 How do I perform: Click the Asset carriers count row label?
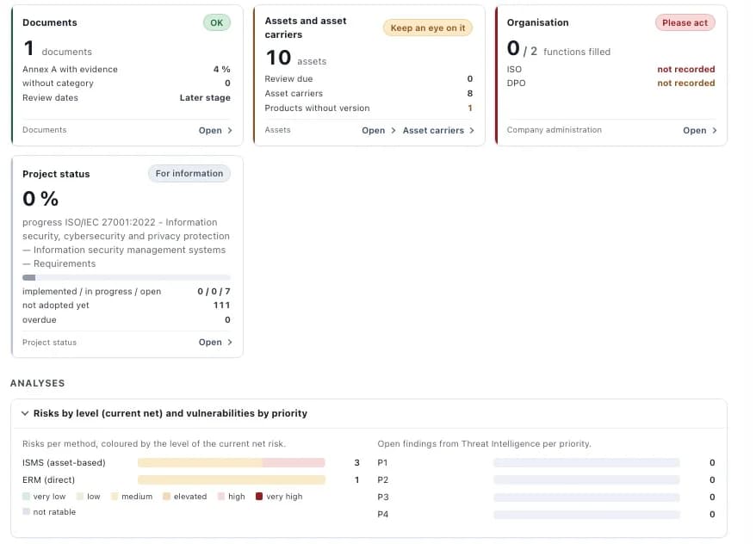pos(294,94)
